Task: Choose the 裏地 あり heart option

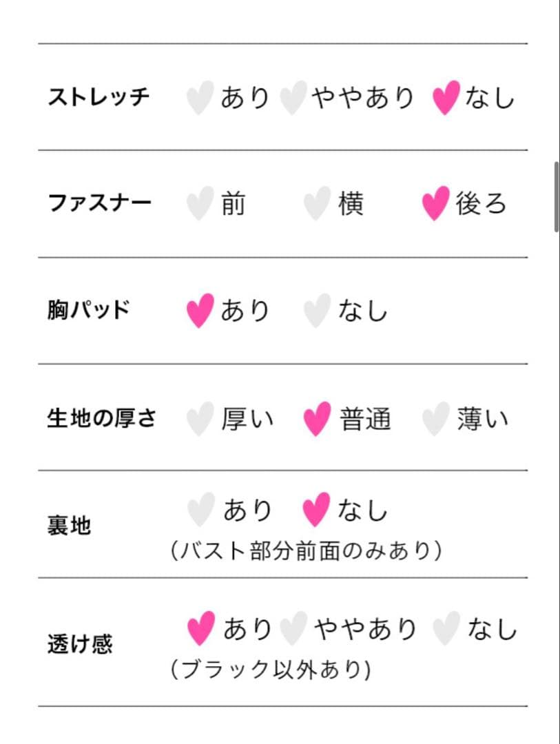Action: point(200,510)
